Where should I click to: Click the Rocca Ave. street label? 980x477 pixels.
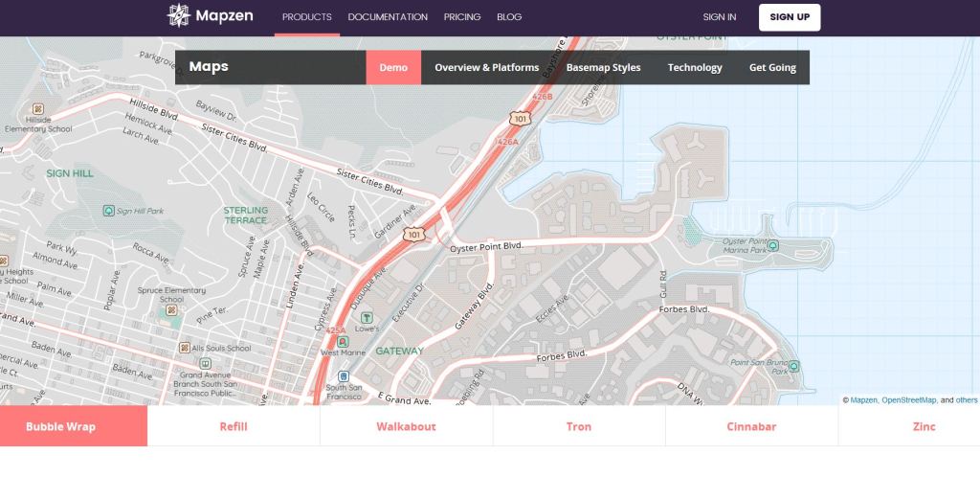(150, 253)
